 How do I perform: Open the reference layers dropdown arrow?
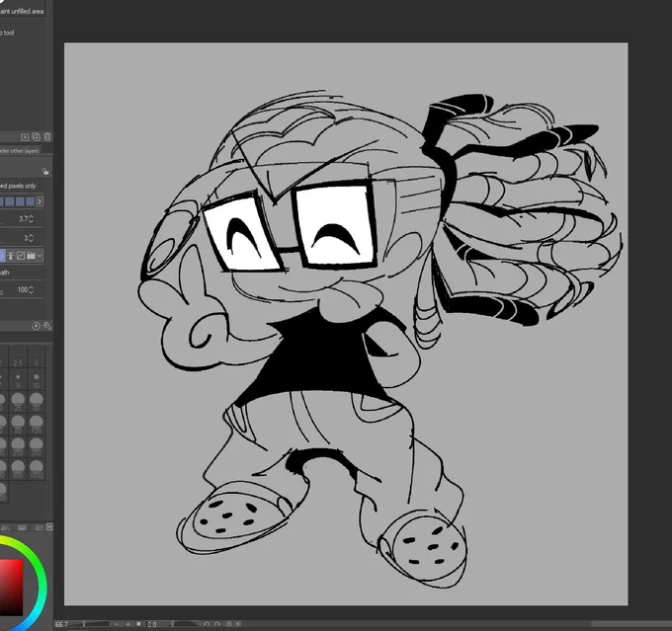click(40, 256)
